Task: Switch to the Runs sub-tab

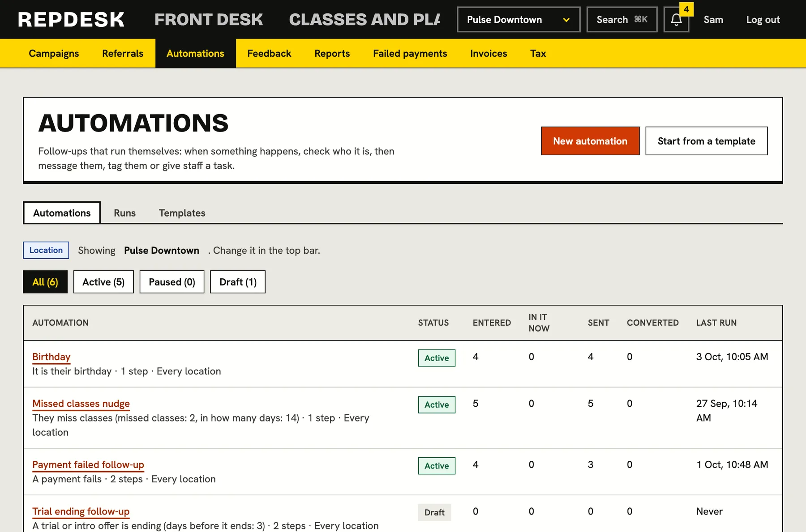Action: pos(124,213)
